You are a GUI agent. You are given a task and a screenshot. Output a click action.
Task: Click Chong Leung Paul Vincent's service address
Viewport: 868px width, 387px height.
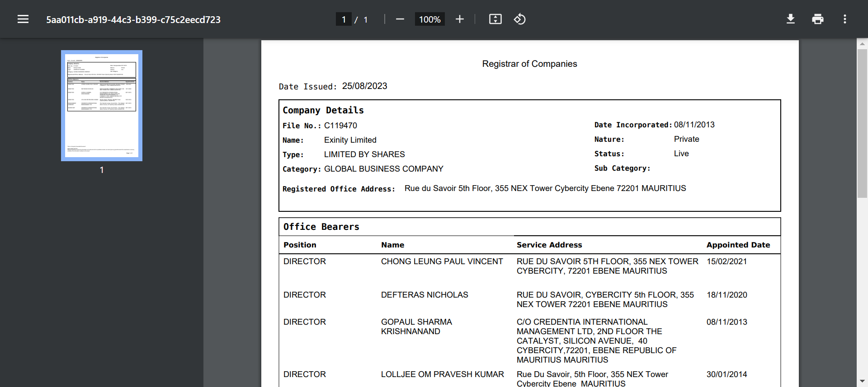coord(607,266)
